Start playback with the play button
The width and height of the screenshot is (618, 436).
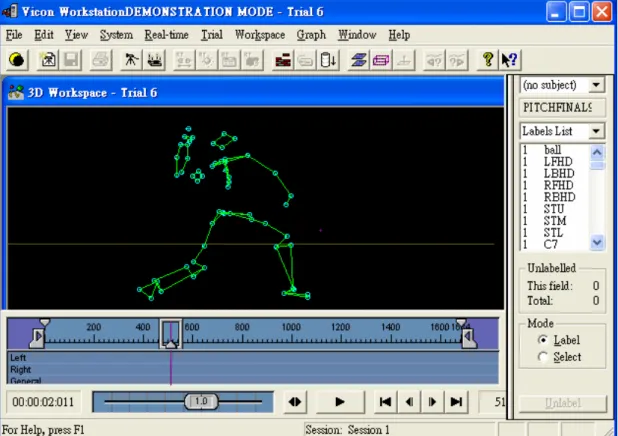(340, 402)
